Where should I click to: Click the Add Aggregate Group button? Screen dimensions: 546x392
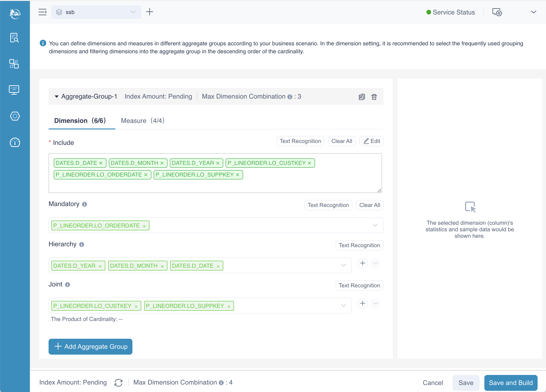pos(91,346)
